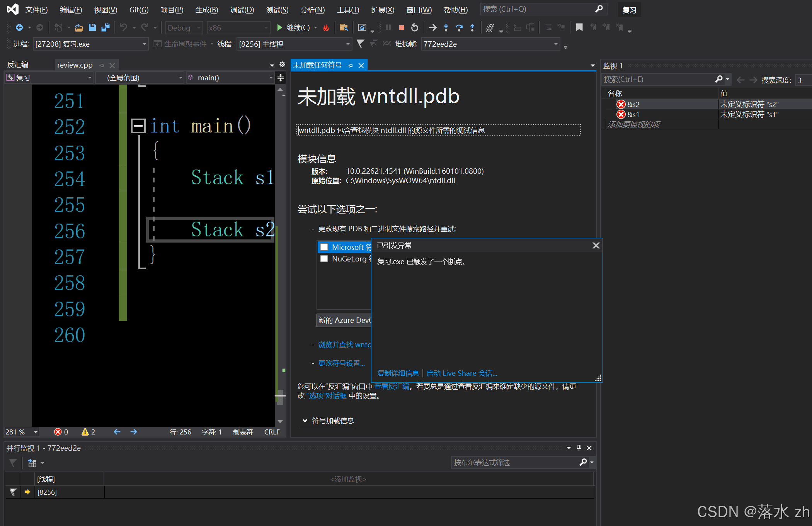The image size is (812, 526).
Task: Go to previous issue with left arrow
Action: coord(117,432)
